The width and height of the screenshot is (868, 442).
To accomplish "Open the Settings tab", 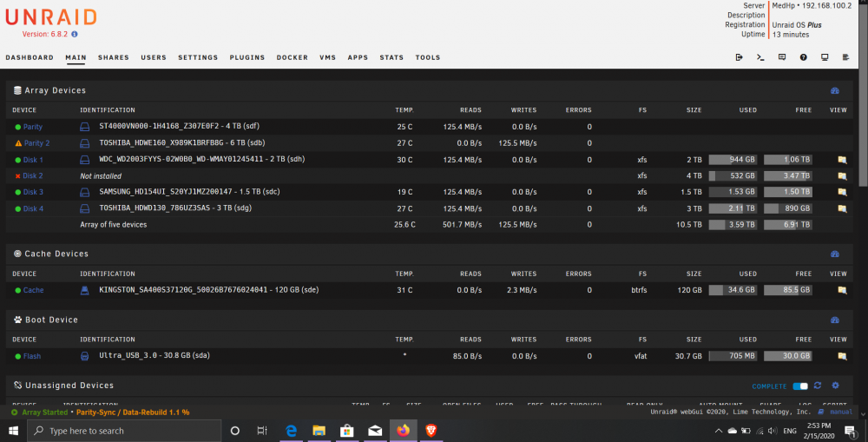I will coord(198,57).
